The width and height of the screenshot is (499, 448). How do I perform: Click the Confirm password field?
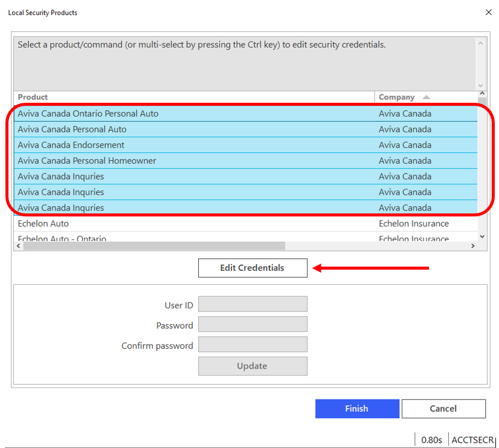click(253, 344)
